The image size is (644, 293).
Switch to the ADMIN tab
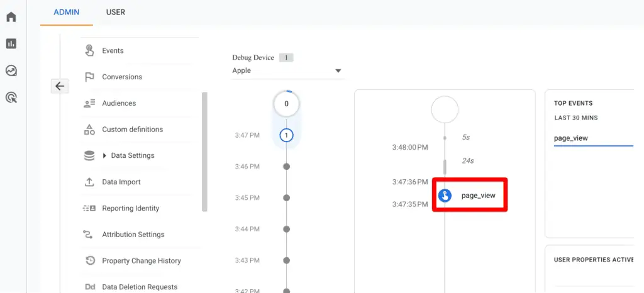67,13
